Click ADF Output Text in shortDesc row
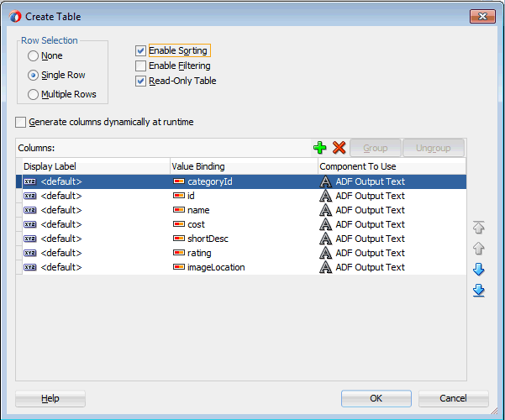Screen dimensions: 505x420 (x=370, y=239)
